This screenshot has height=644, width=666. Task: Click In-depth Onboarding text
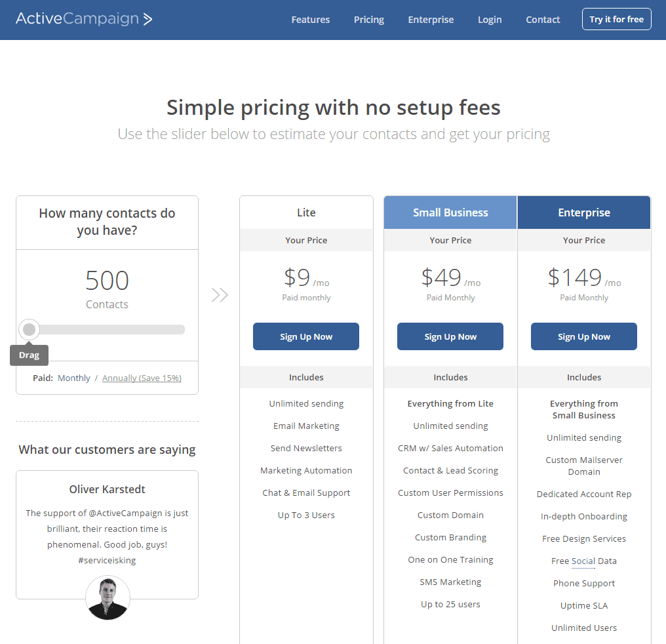point(584,516)
